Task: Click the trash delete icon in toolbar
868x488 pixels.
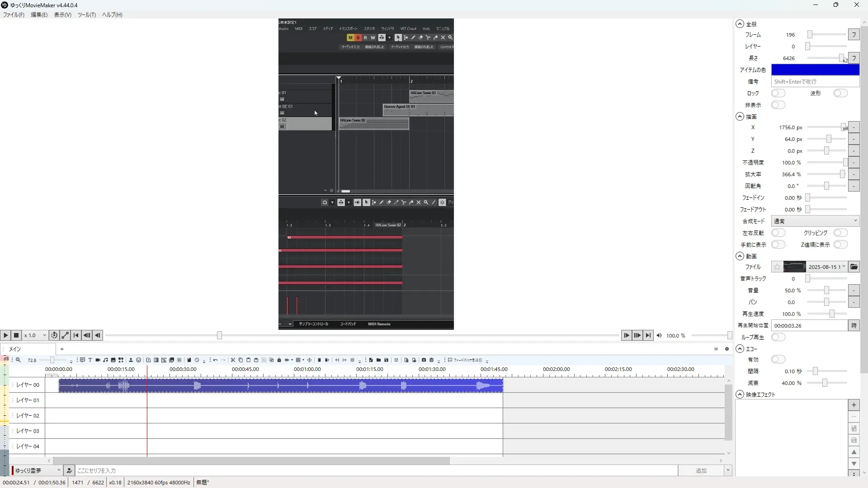Action: (319, 360)
